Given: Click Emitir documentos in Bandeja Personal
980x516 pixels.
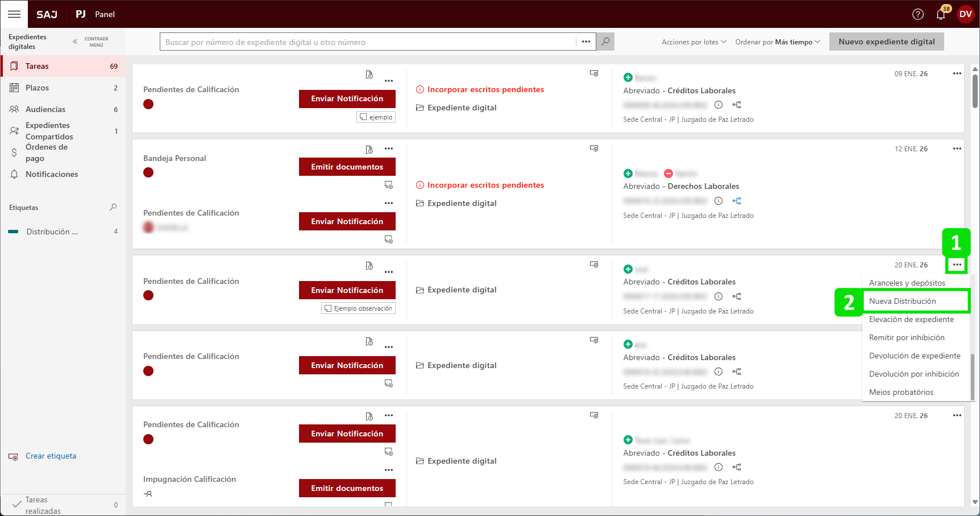Looking at the screenshot, I should click(347, 167).
